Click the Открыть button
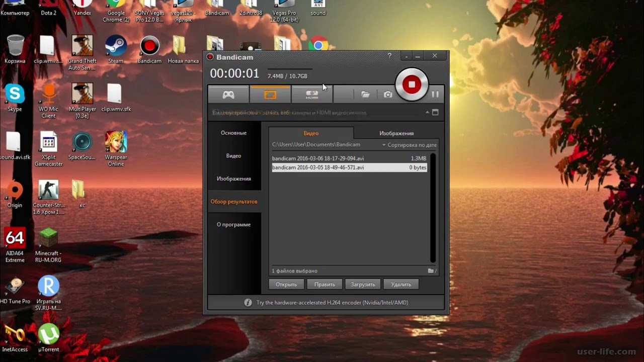644x362 pixels. pos(286,284)
